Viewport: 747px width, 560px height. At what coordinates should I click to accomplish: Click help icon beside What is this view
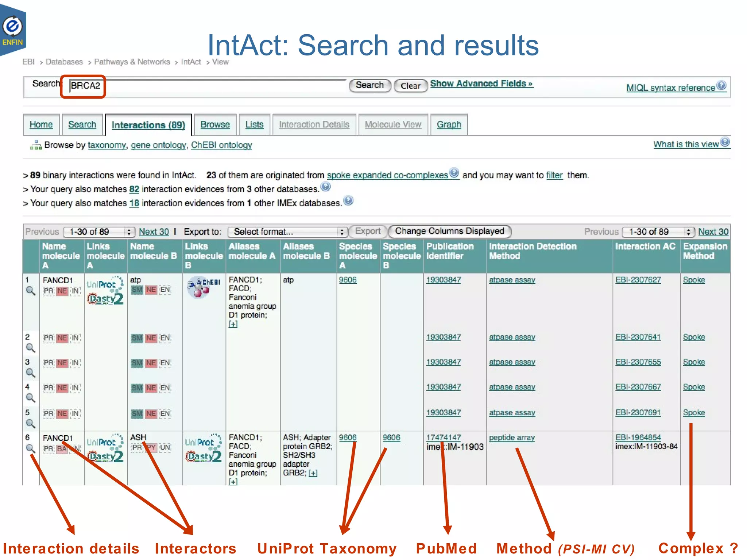[x=725, y=142]
